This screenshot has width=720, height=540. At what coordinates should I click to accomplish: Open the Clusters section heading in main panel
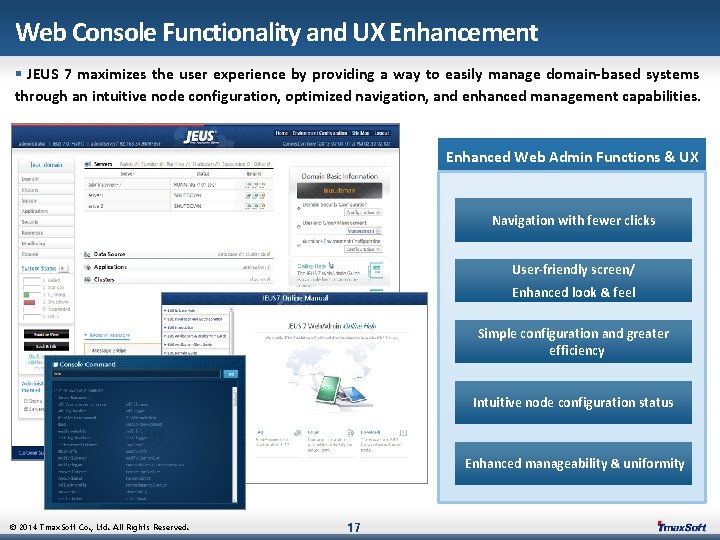tap(104, 279)
